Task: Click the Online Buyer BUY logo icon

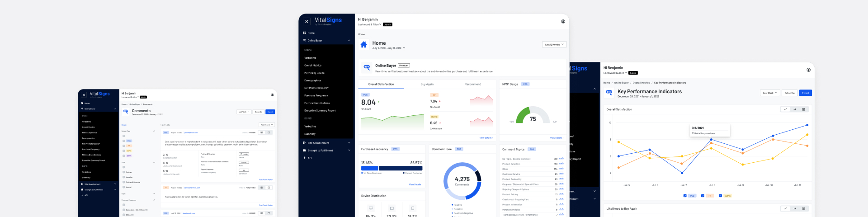Action: (367, 67)
